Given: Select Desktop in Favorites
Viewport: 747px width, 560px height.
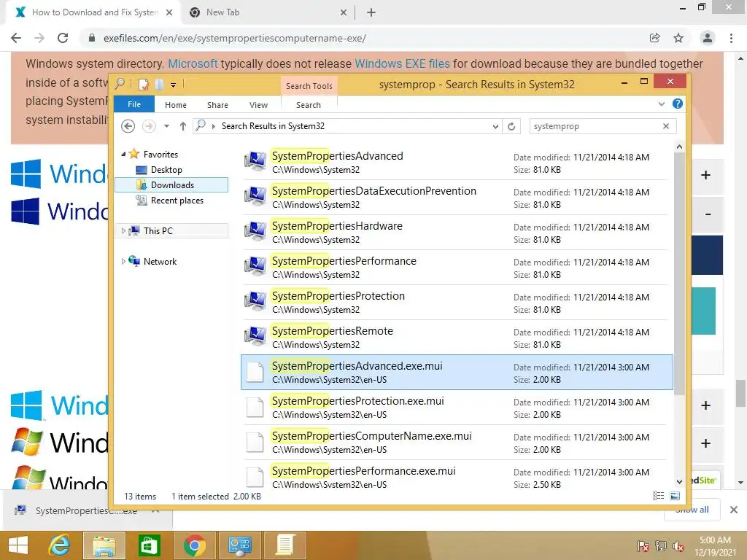Looking at the screenshot, I should click(x=166, y=169).
